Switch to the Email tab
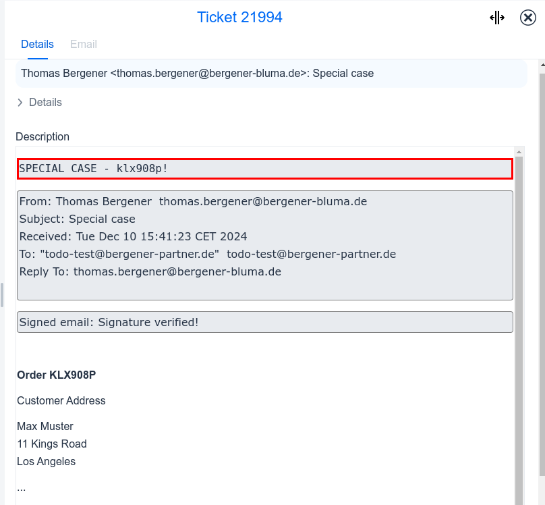 [x=83, y=44]
